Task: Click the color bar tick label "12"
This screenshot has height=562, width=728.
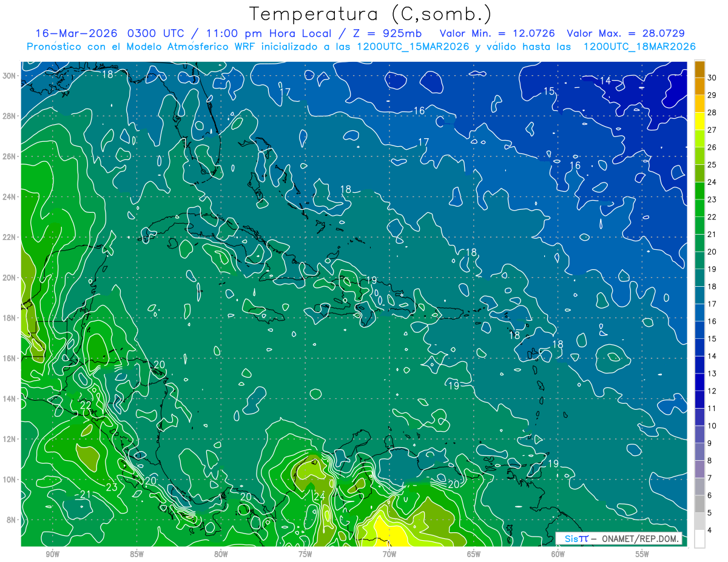Action: tap(712, 391)
